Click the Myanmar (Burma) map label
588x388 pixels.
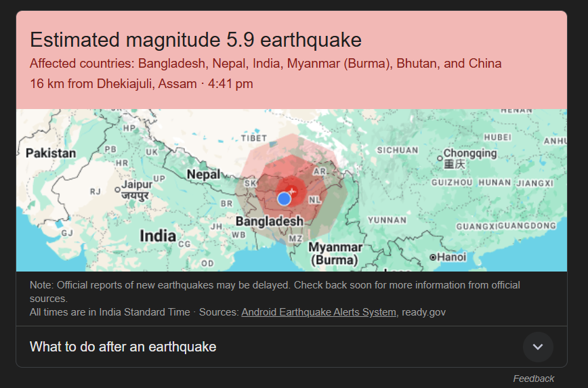pos(335,254)
